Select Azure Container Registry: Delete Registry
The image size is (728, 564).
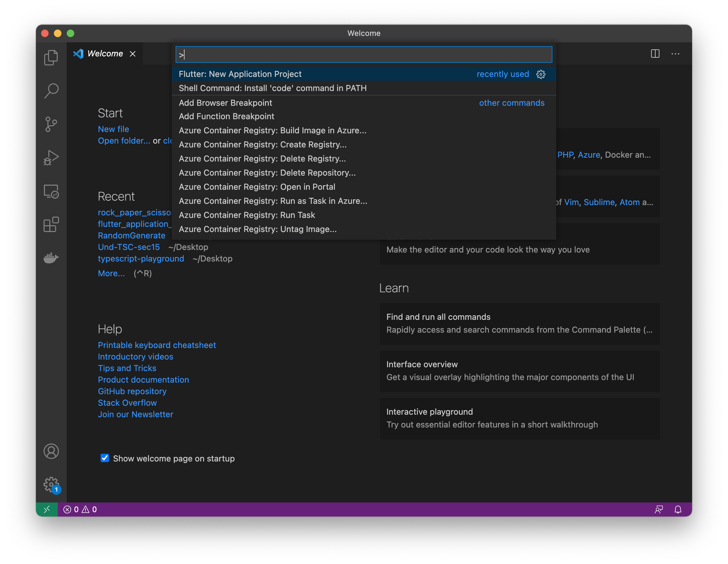(364, 159)
